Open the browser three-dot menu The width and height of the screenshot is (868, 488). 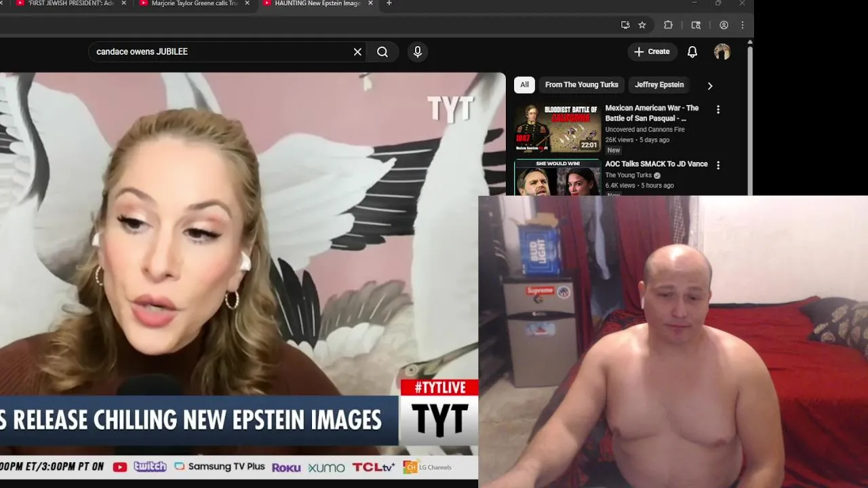click(x=743, y=25)
